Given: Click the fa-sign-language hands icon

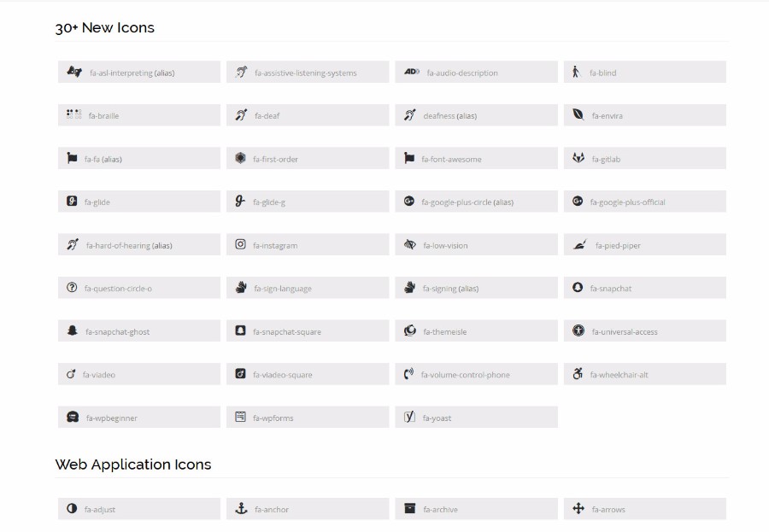Looking at the screenshot, I should (x=241, y=287).
